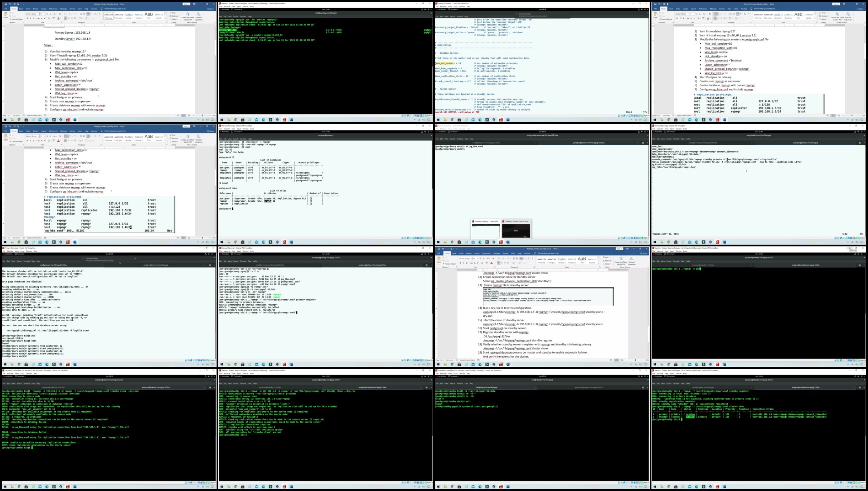Toggle Bold in the Primary Server Word frame
The image size is (868, 491).
(x=27, y=18)
